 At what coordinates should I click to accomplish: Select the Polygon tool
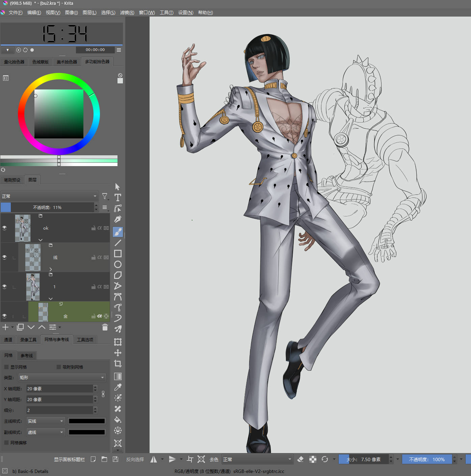[117, 275]
